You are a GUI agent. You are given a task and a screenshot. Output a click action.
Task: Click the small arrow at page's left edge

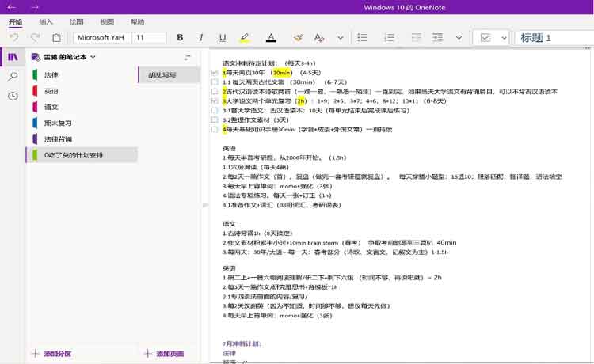tap(205, 205)
